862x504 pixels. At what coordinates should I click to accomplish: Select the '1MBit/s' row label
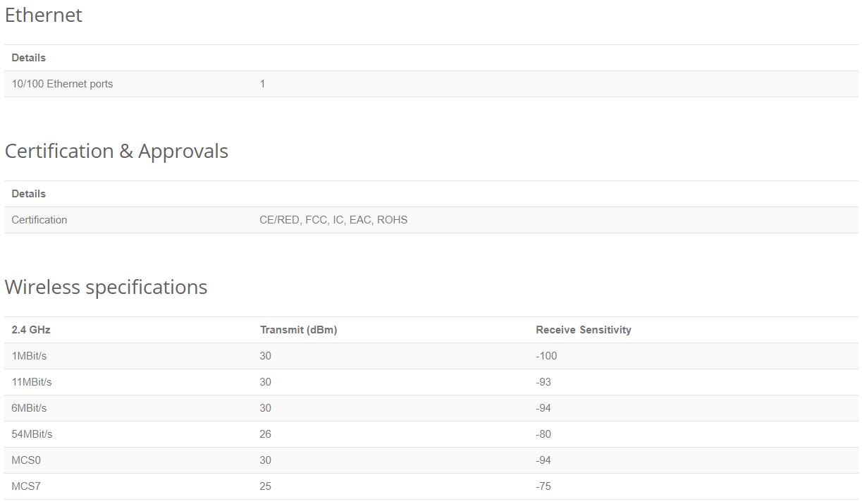pos(29,356)
